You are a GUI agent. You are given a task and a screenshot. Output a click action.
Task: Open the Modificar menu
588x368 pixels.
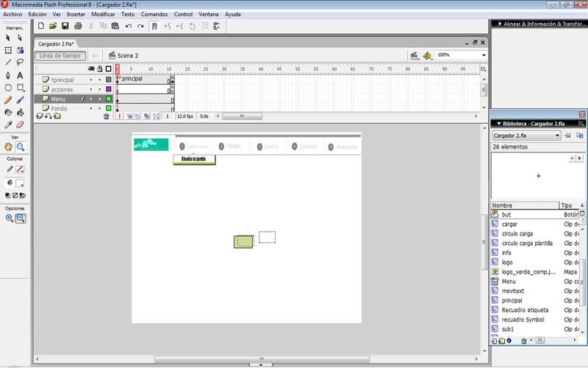(x=103, y=14)
